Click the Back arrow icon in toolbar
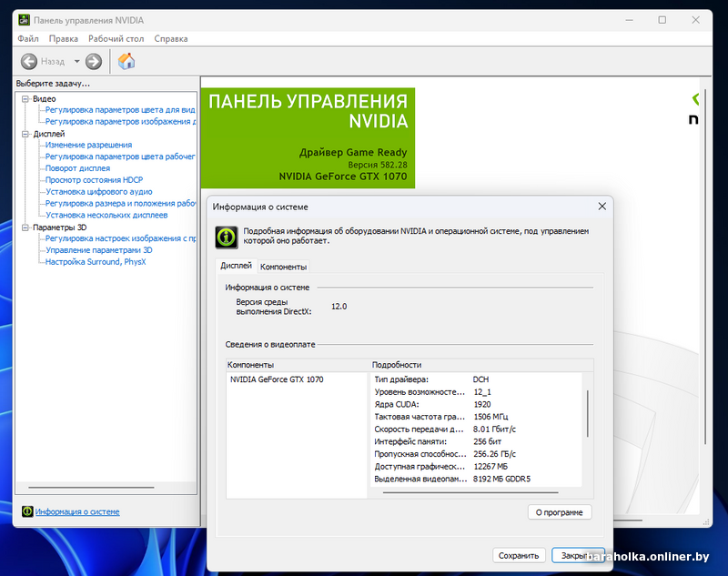The height and width of the screenshot is (576, 728). [x=29, y=61]
